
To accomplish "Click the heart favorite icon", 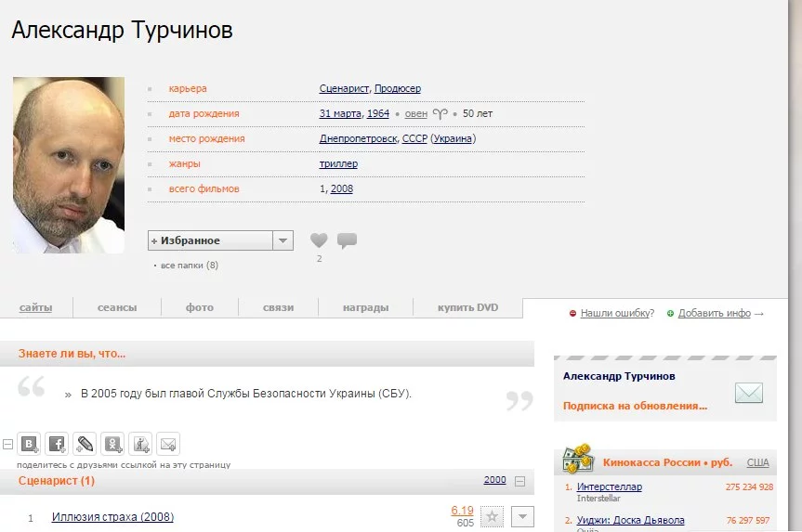I will click(x=319, y=240).
